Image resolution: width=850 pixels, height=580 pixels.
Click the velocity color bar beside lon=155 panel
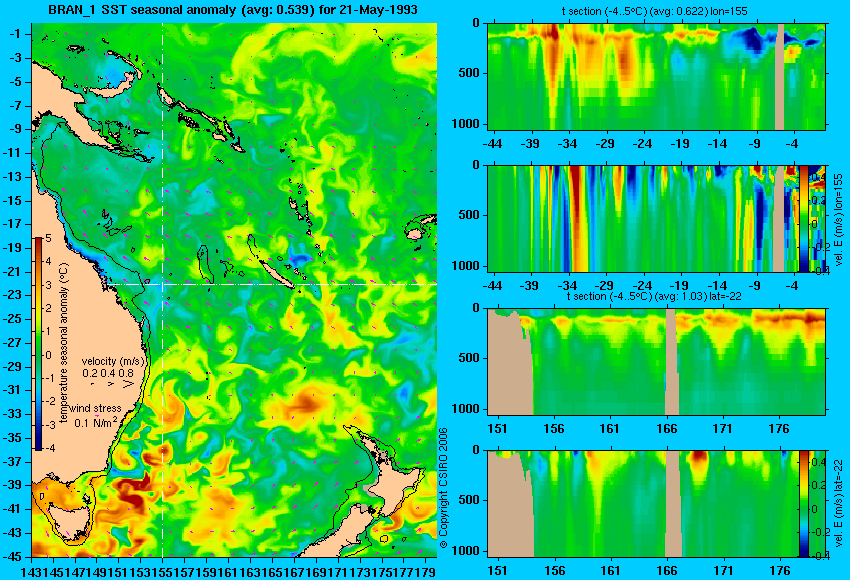tap(803, 218)
